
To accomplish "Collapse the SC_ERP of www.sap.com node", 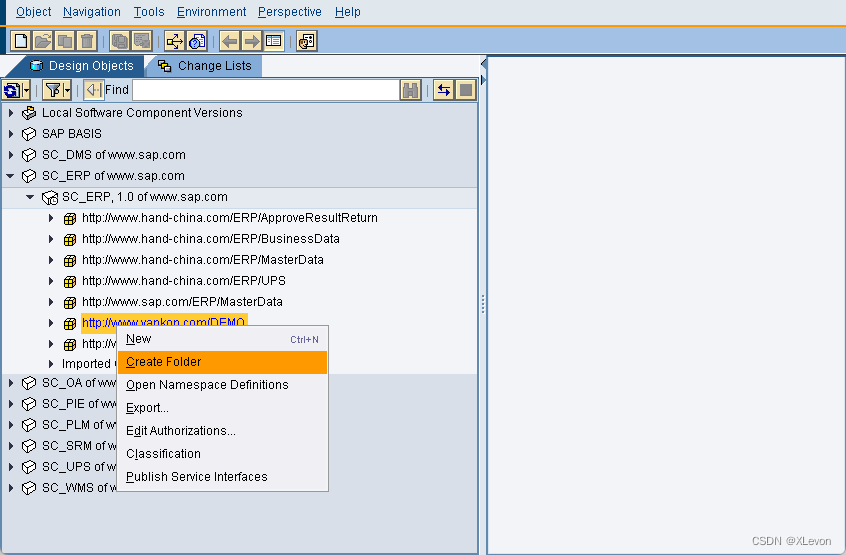I will click(10, 176).
